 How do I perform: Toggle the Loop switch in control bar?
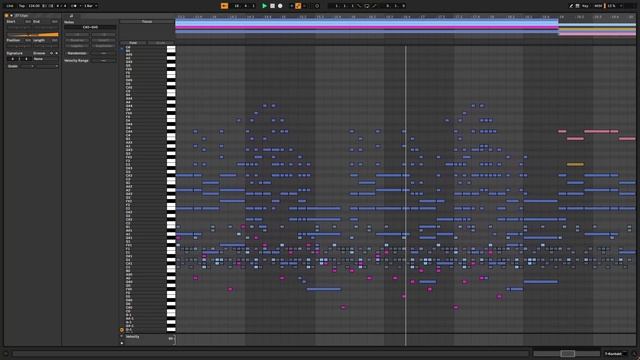click(x=367, y=6)
